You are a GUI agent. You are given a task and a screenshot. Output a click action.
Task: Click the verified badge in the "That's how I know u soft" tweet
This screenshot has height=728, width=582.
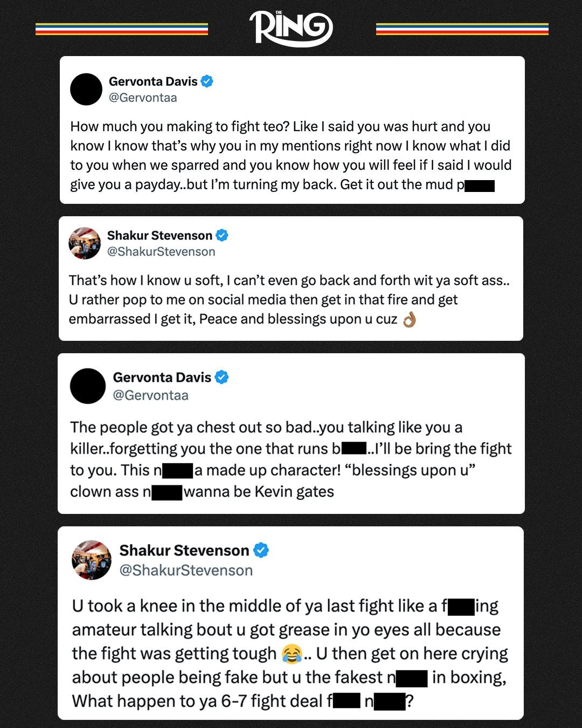[222, 235]
